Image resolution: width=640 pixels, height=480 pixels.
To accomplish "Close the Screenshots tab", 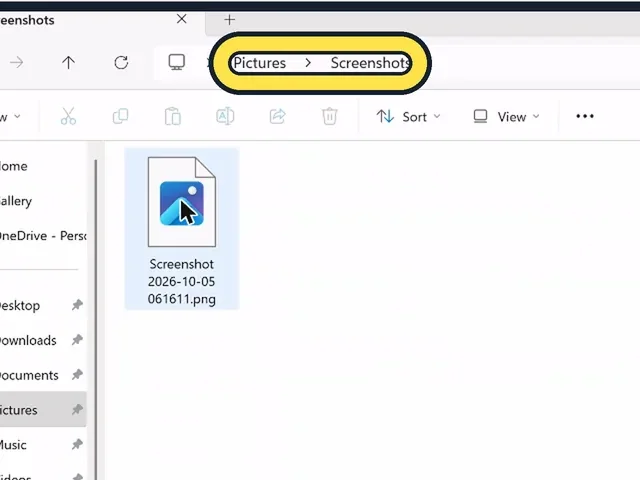I will (182, 19).
